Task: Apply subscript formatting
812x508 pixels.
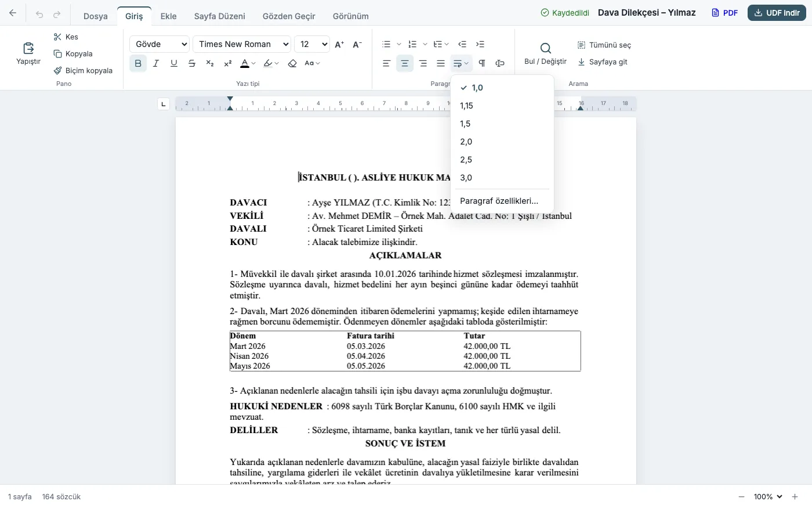Action: (210, 63)
